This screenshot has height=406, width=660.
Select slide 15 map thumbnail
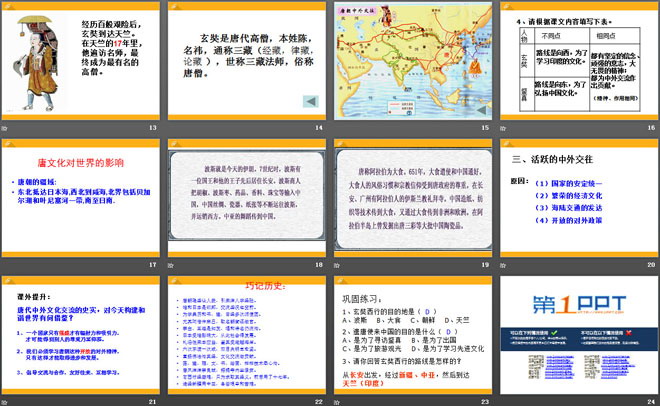(x=413, y=61)
